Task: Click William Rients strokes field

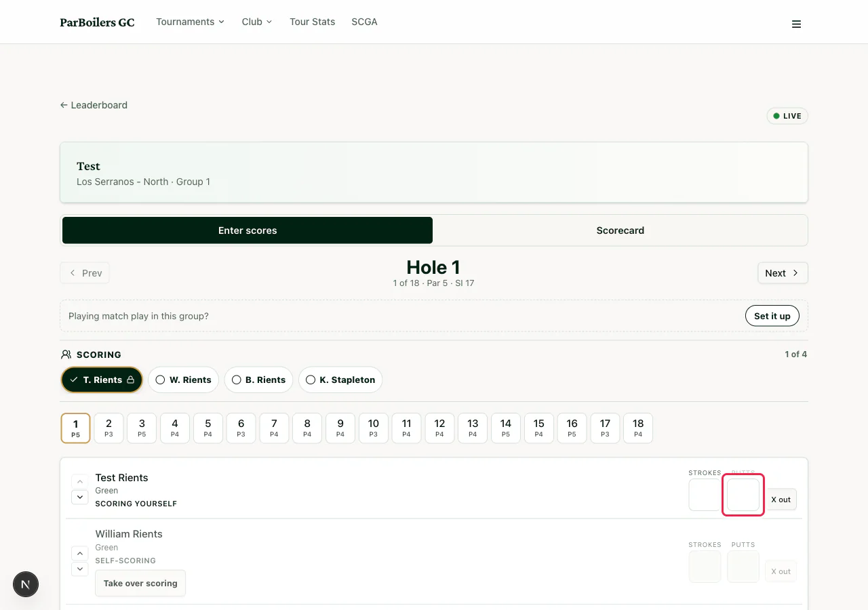Action: click(705, 567)
